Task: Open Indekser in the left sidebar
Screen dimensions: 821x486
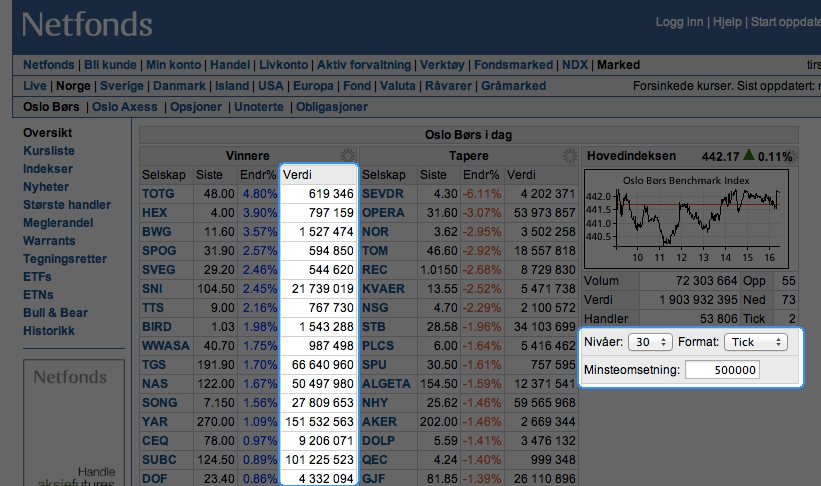Action: 48,169
